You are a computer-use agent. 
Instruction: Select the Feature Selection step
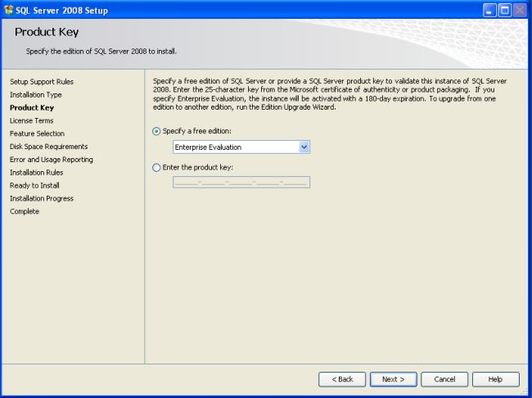pyautogui.click(x=37, y=133)
